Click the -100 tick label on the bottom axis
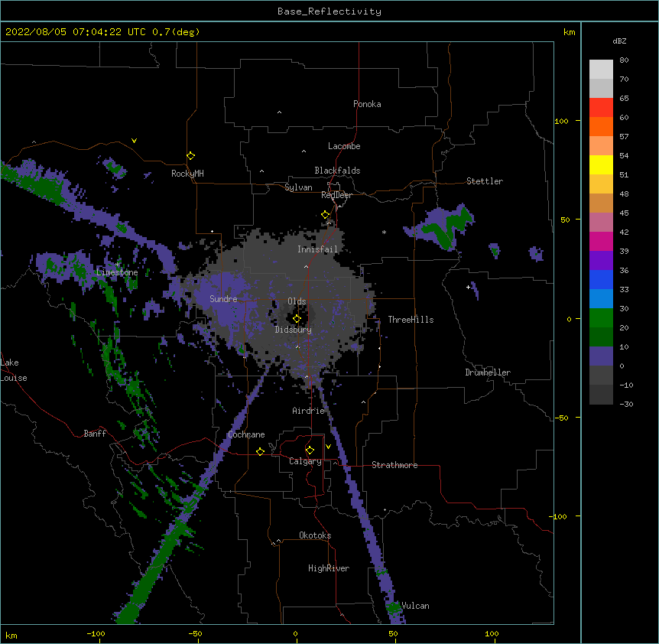Viewport: 659px width, 644px height. (96, 633)
